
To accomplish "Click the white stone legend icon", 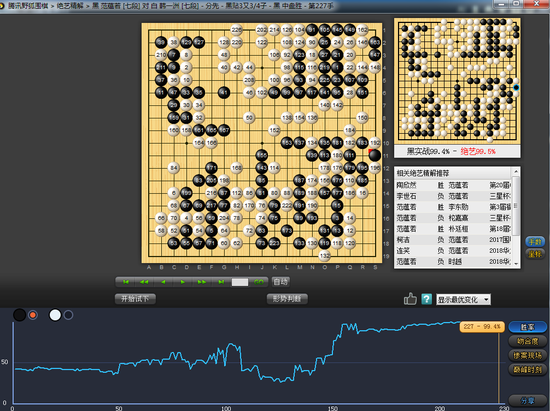I will click(x=55, y=315).
